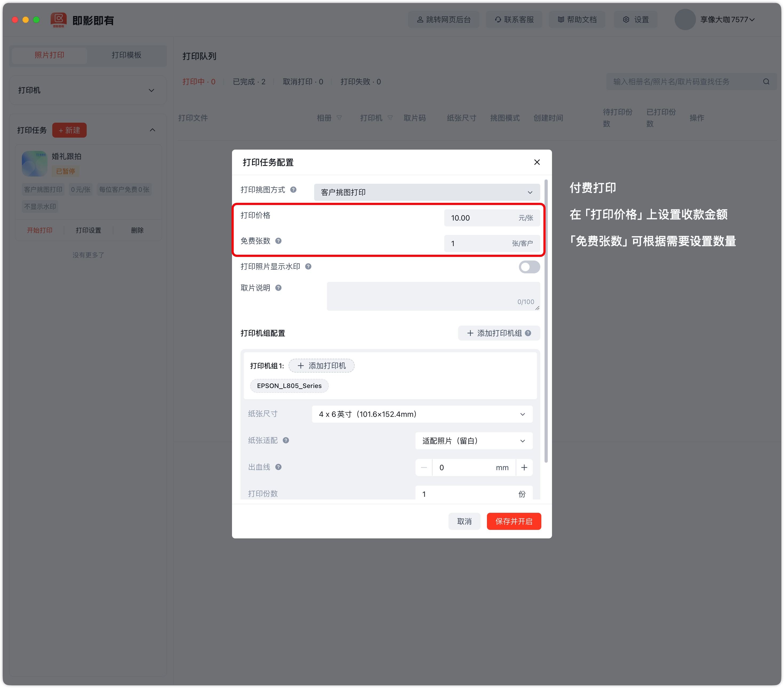Viewport: 784px width, 688px height.
Task: Select 已完成 queue tab
Action: pyautogui.click(x=249, y=82)
